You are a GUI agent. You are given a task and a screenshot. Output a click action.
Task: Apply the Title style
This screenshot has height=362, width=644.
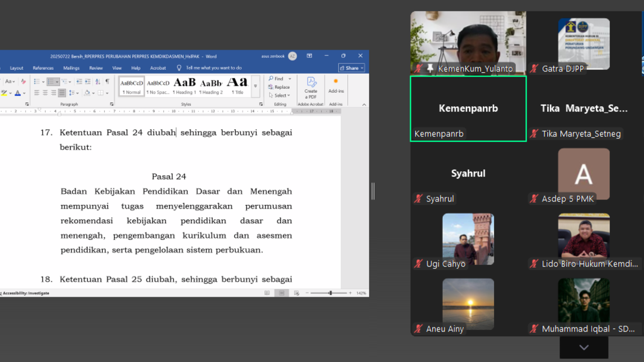pos(237,86)
